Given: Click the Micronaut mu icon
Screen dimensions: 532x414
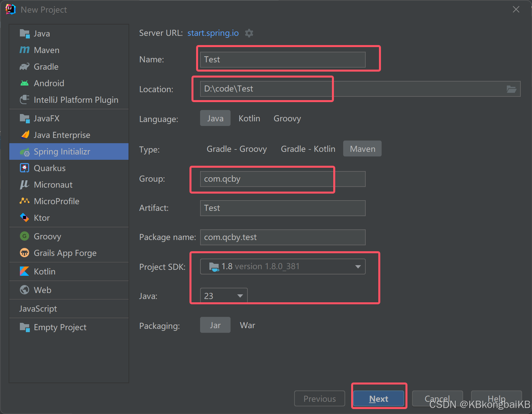Looking at the screenshot, I should point(25,185).
